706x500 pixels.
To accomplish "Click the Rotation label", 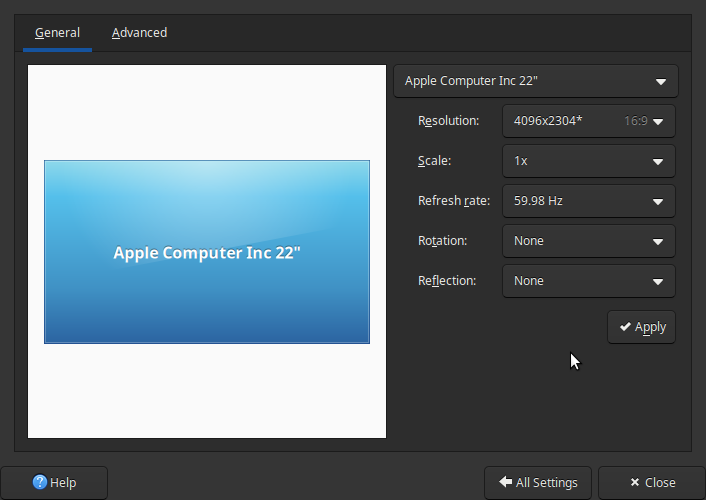I will [x=442, y=241].
